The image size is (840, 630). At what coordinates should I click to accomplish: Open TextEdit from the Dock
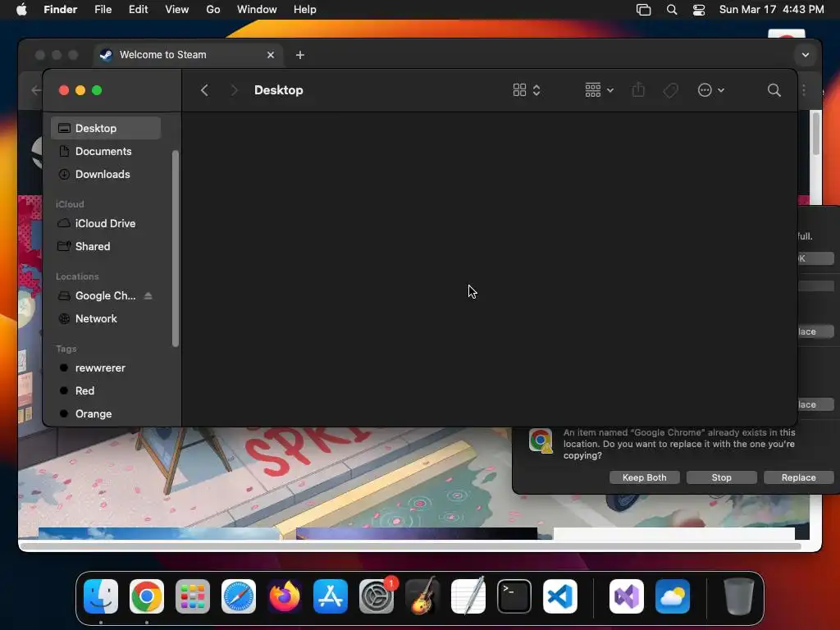pyautogui.click(x=468, y=596)
